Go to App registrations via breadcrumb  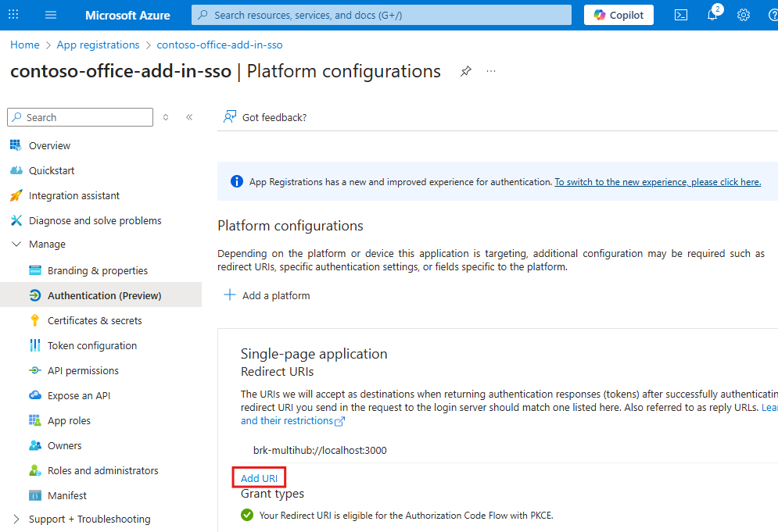point(98,45)
